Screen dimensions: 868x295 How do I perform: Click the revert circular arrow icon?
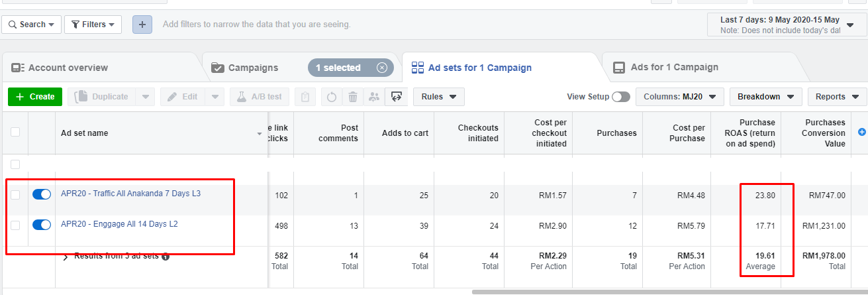pos(332,97)
